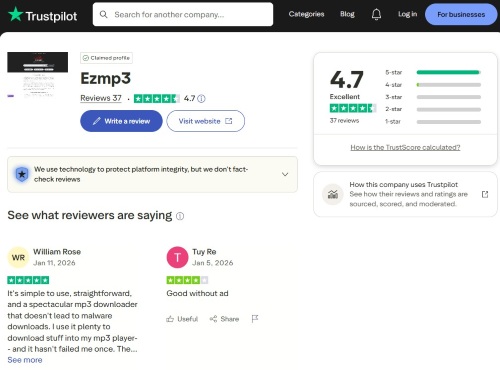Open William Rose's WR avatar

[x=18, y=257]
